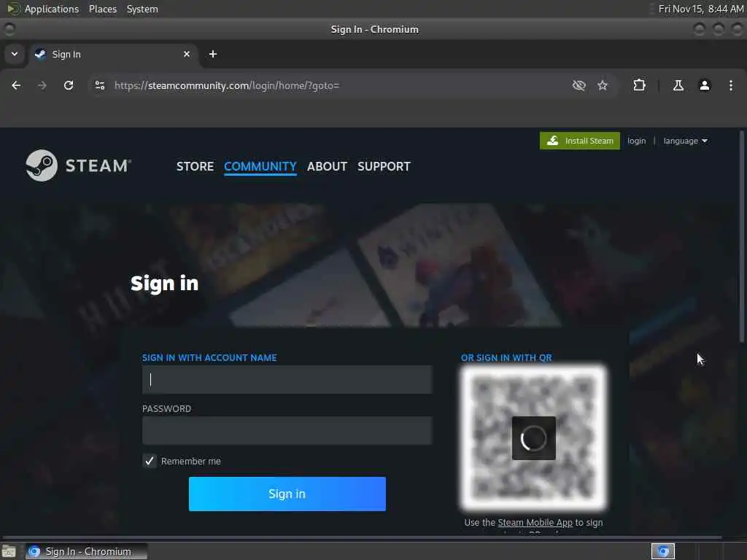Screen dimensions: 747x560
Task: Click the browser forward arrow
Action: (x=42, y=85)
